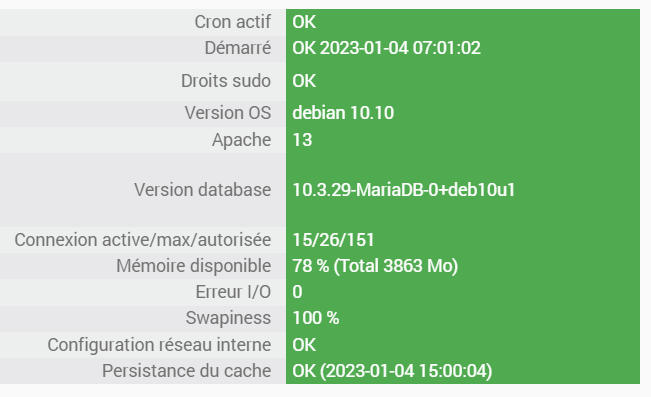Click the Apache row label
The height and width of the screenshot is (397, 651).
(241, 140)
